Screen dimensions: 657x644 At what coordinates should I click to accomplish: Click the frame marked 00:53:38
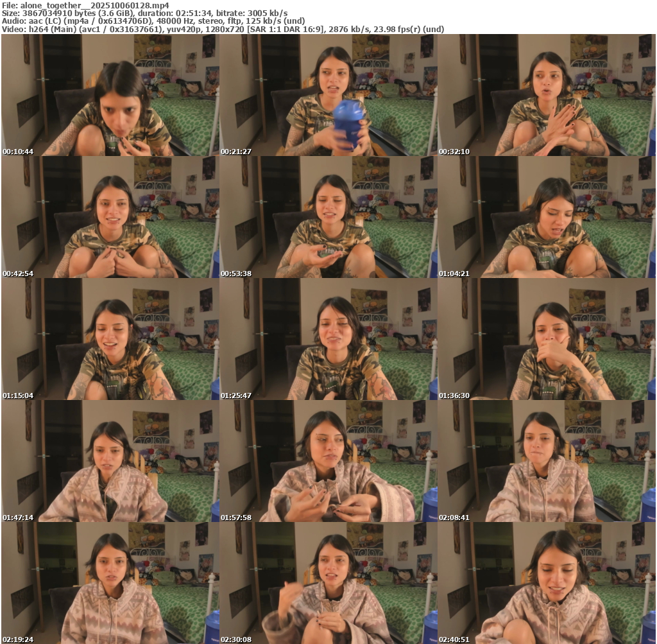[328, 217]
